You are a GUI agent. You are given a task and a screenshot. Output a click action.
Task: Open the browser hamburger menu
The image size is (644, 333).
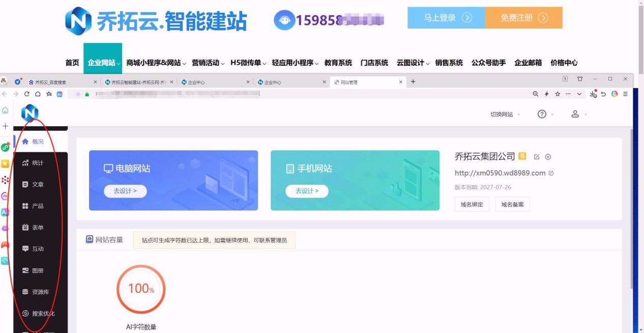[625, 94]
